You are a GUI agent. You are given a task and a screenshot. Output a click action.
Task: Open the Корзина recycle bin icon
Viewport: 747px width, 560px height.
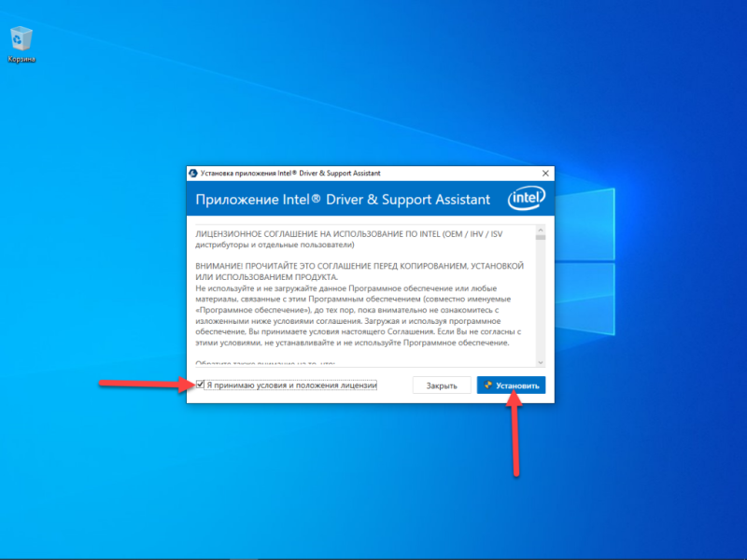21,44
